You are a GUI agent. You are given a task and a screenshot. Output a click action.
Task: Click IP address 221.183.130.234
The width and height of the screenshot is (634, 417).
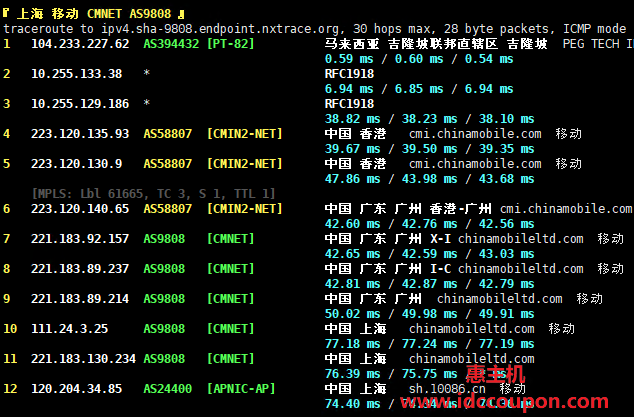tap(83, 358)
